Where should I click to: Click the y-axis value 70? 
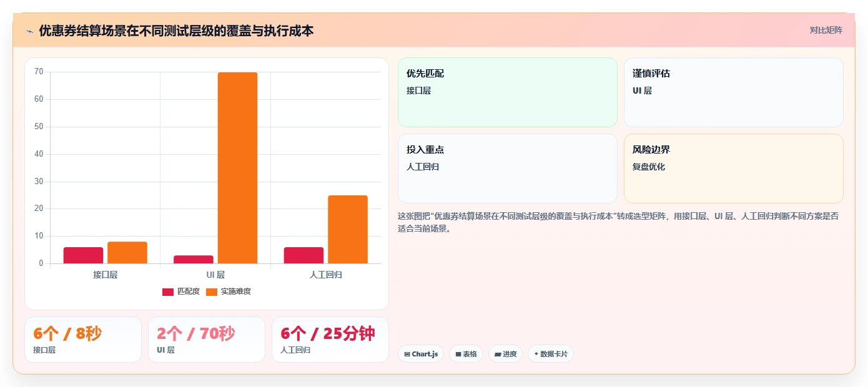pos(39,72)
